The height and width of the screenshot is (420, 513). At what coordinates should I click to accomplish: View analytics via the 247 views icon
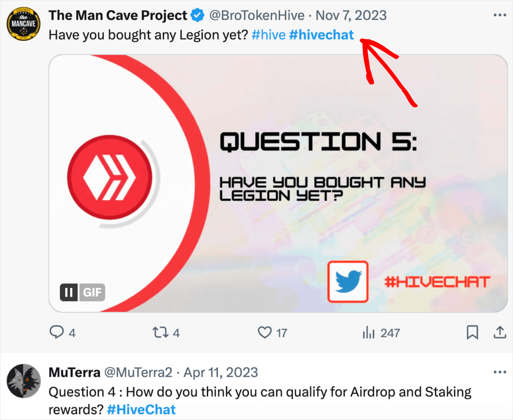[369, 332]
